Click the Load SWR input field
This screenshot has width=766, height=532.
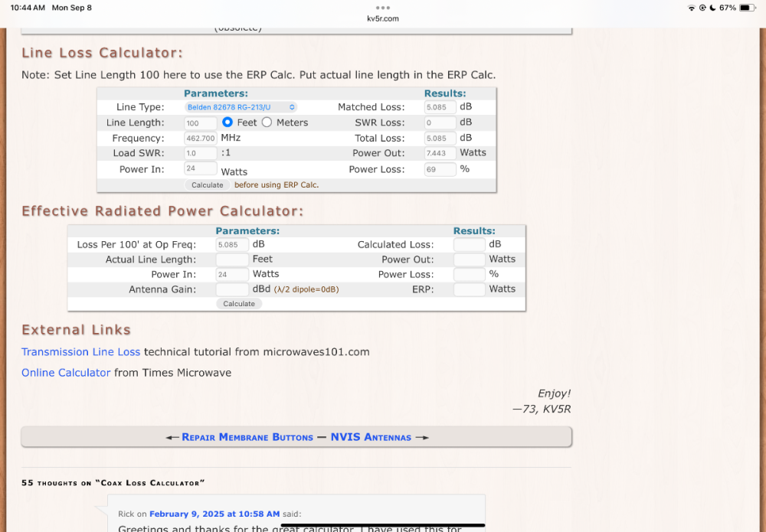[x=200, y=153]
